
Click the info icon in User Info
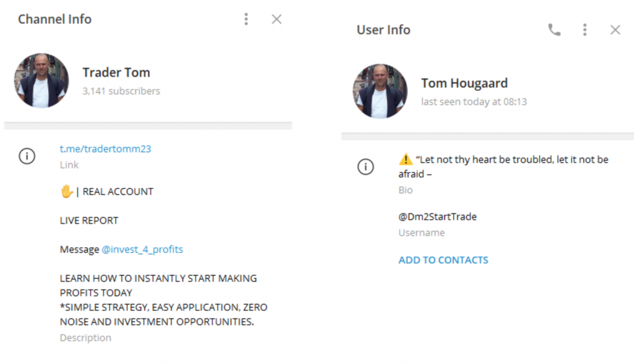pos(366,167)
